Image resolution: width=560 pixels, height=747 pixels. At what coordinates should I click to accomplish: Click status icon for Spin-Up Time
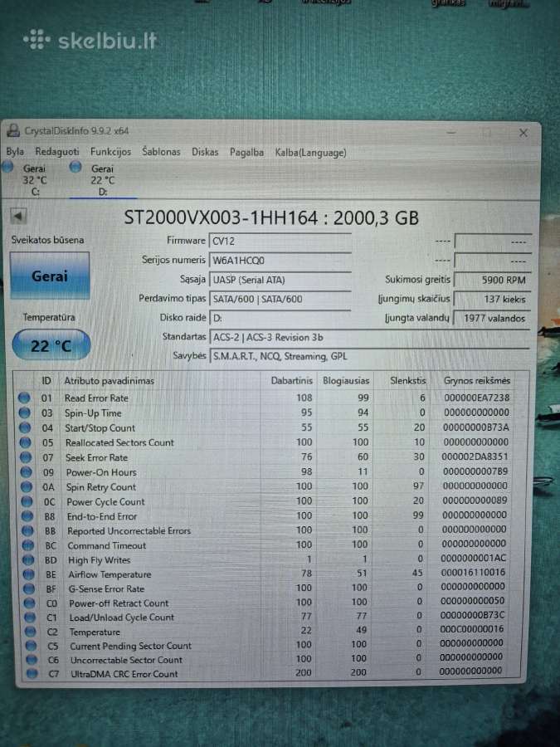tap(24, 413)
